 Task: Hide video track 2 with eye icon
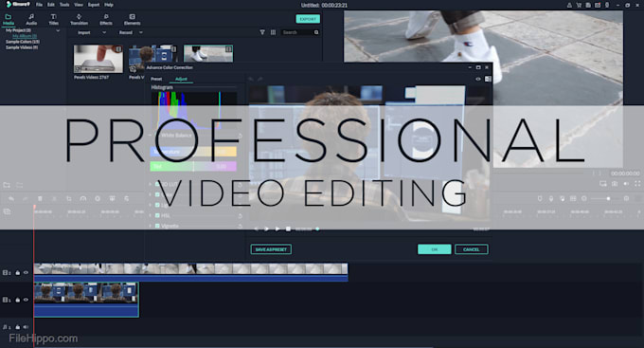[x=26, y=272]
